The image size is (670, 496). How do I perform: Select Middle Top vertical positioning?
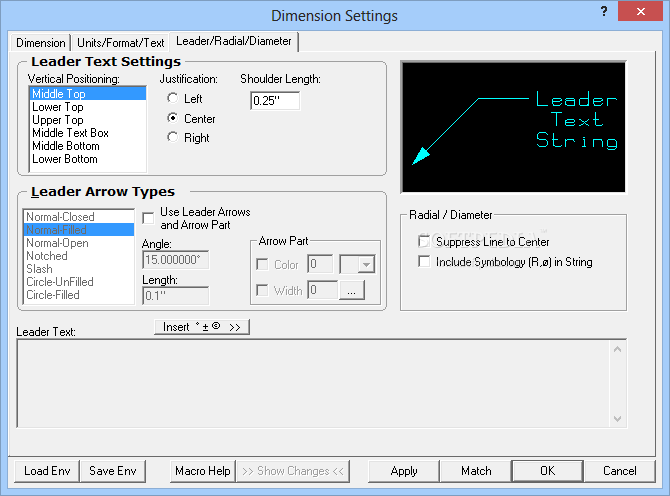(88, 94)
